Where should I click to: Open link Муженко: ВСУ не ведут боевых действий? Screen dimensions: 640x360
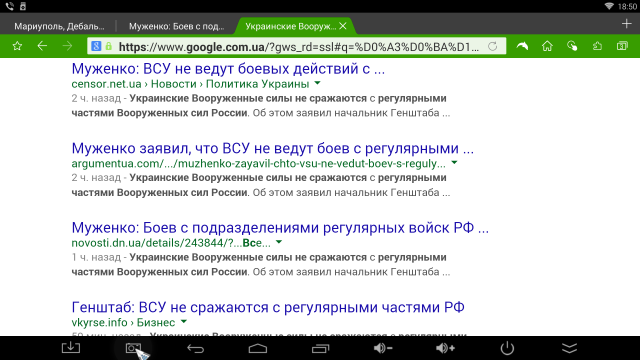(228, 69)
